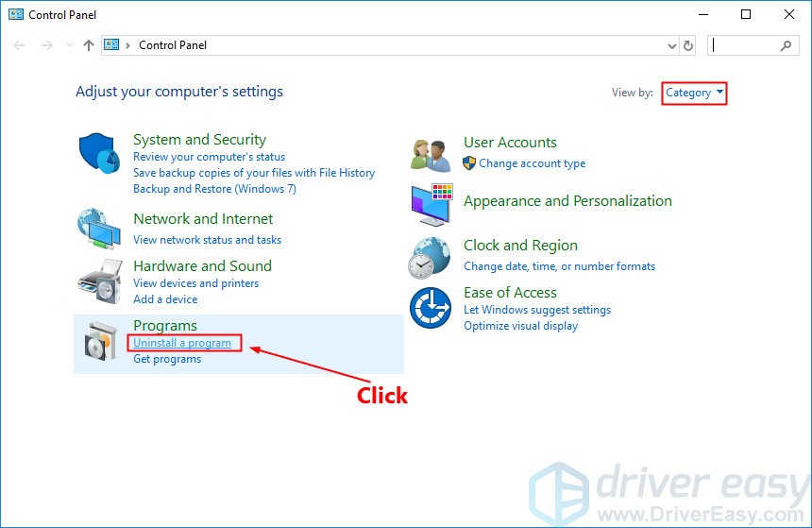Image resolution: width=812 pixels, height=528 pixels.
Task: Open the Ease of Access icon
Action: 431,309
